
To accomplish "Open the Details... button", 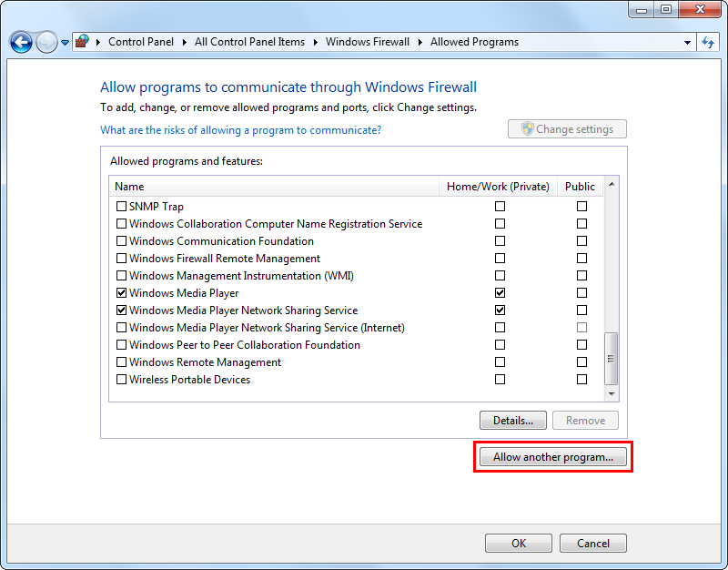I will click(513, 421).
